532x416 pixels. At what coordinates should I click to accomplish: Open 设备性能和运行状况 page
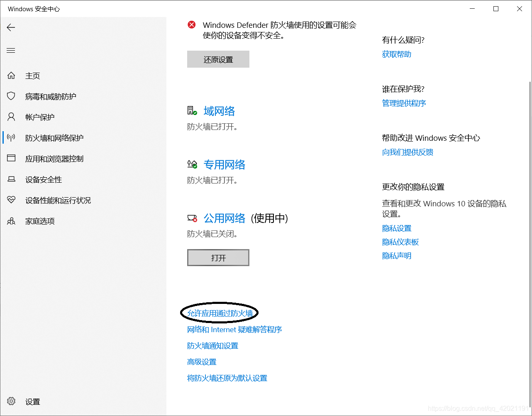58,200
